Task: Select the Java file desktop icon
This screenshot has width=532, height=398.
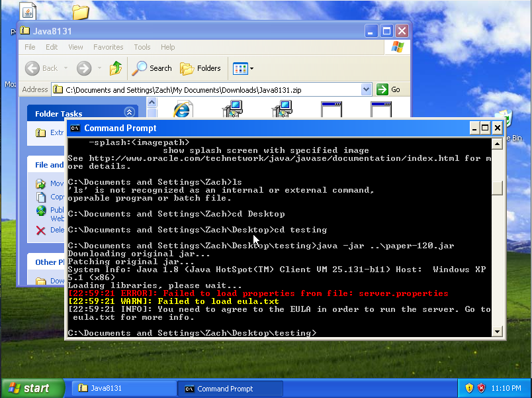Action: pos(28,11)
